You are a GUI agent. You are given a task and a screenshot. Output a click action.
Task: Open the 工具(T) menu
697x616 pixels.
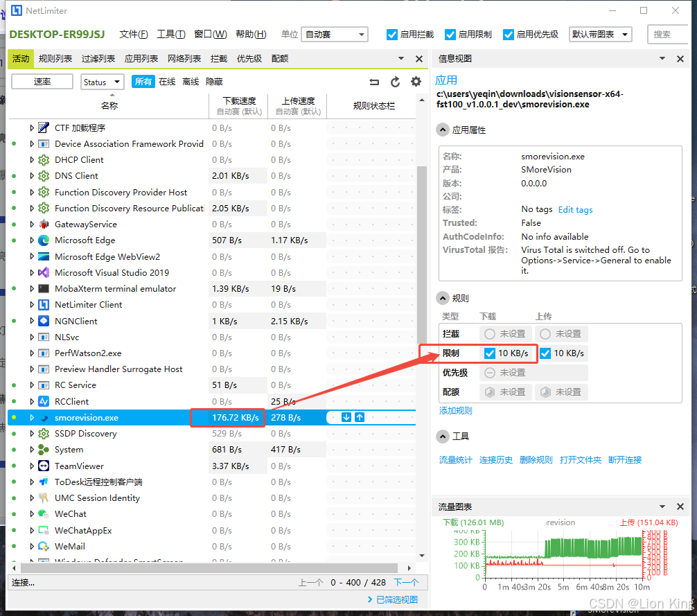[x=170, y=35]
